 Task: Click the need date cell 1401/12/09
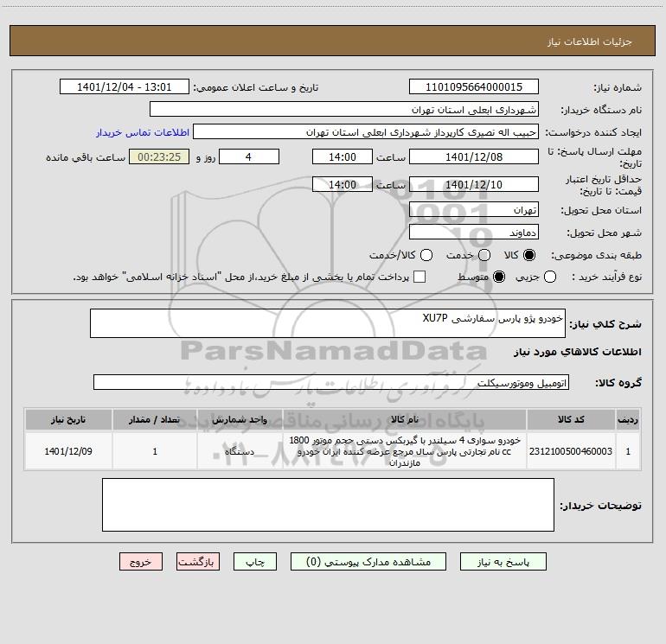pyautogui.click(x=68, y=451)
